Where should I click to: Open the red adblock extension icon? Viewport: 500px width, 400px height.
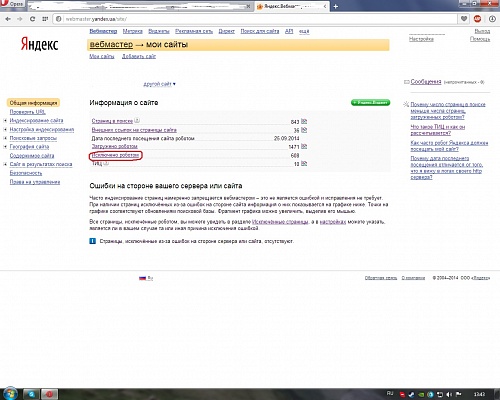(x=477, y=19)
